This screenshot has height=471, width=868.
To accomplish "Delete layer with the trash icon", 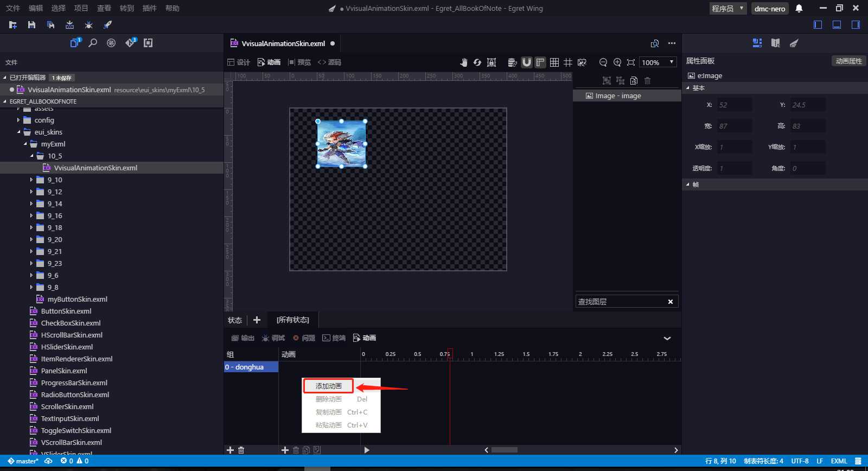I will [647, 81].
